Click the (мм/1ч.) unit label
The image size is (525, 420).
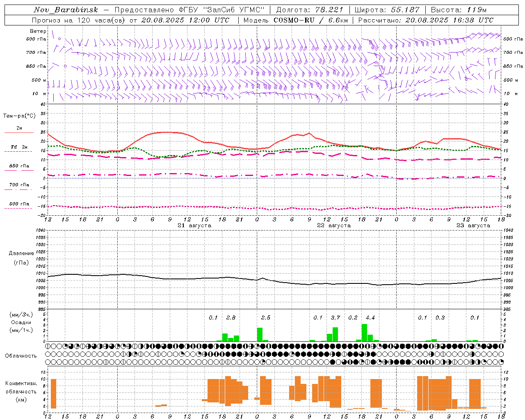coord(21,330)
